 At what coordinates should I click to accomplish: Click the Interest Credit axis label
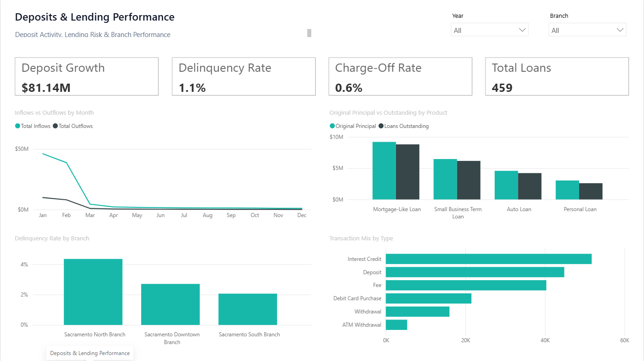[364, 259]
